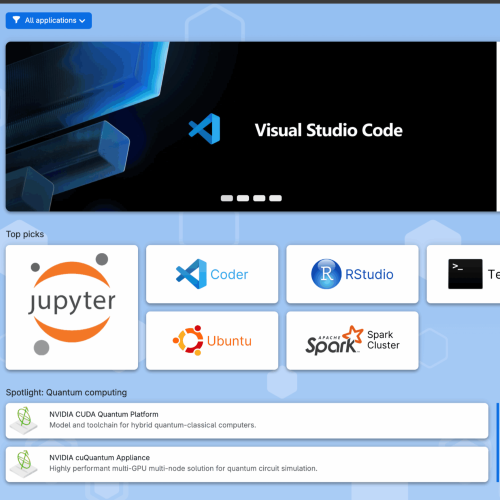Select the fourth carousel indicator dot
The height and width of the screenshot is (500, 500).
click(x=275, y=198)
